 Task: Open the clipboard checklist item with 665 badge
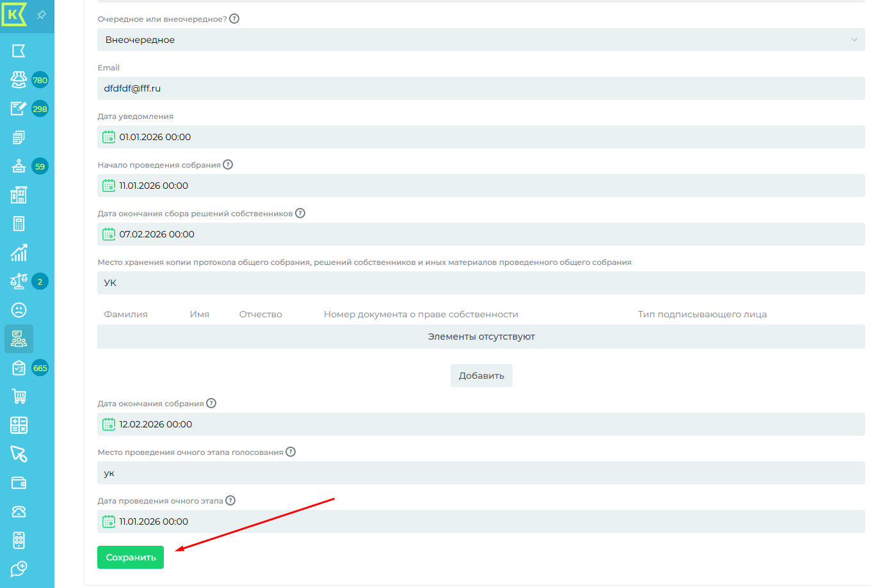click(19, 368)
